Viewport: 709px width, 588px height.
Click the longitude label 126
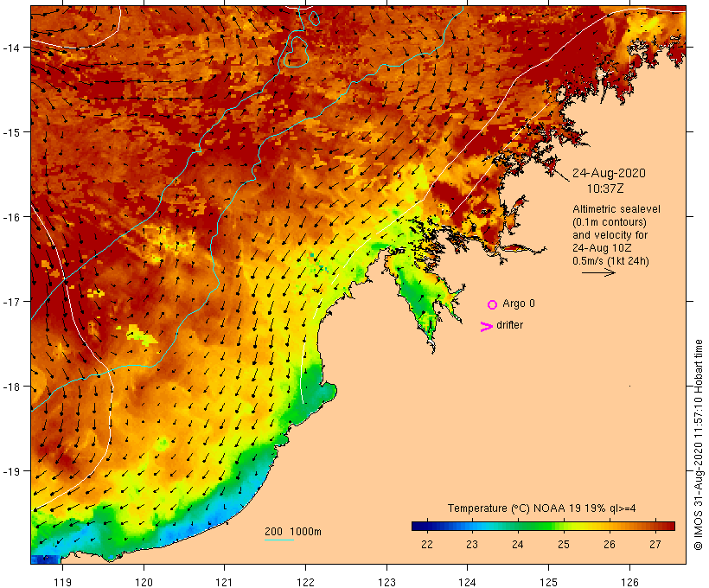pyautogui.click(x=629, y=582)
